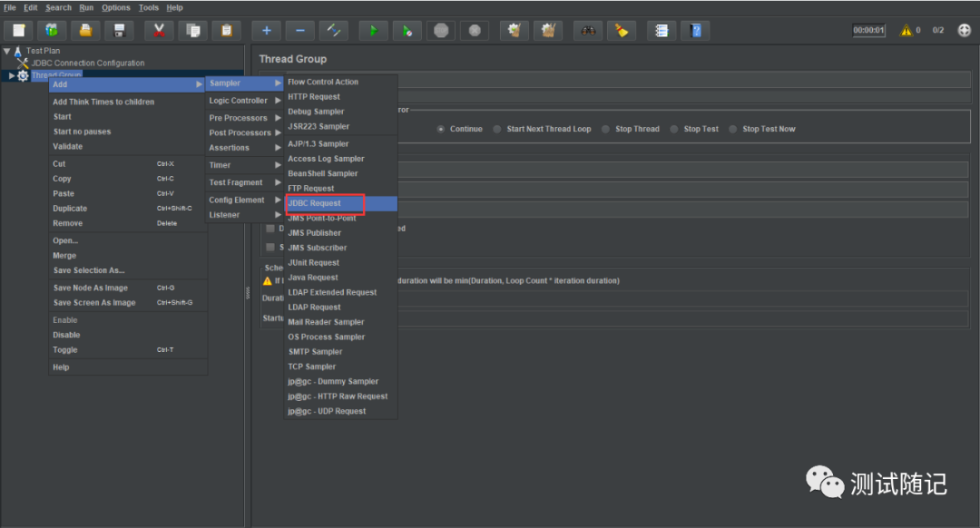Choose jp@gc - Dummy Sampler entry
This screenshot has height=528, width=980.
click(x=340, y=381)
